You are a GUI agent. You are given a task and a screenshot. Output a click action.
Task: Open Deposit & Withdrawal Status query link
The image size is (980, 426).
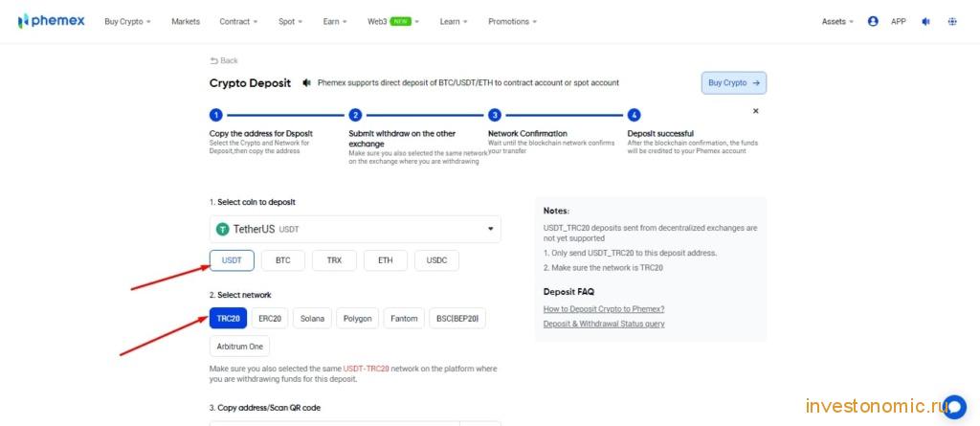pos(604,324)
